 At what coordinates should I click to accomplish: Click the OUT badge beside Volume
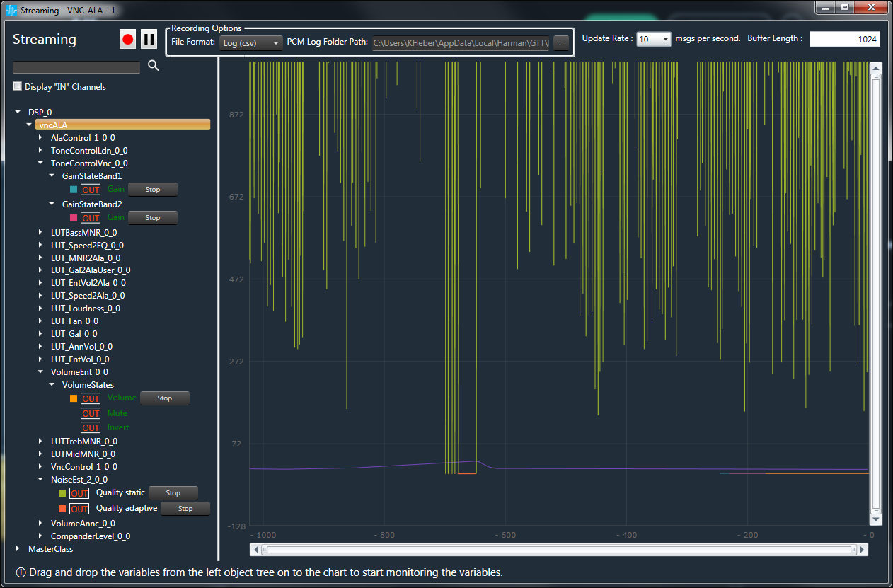click(91, 398)
